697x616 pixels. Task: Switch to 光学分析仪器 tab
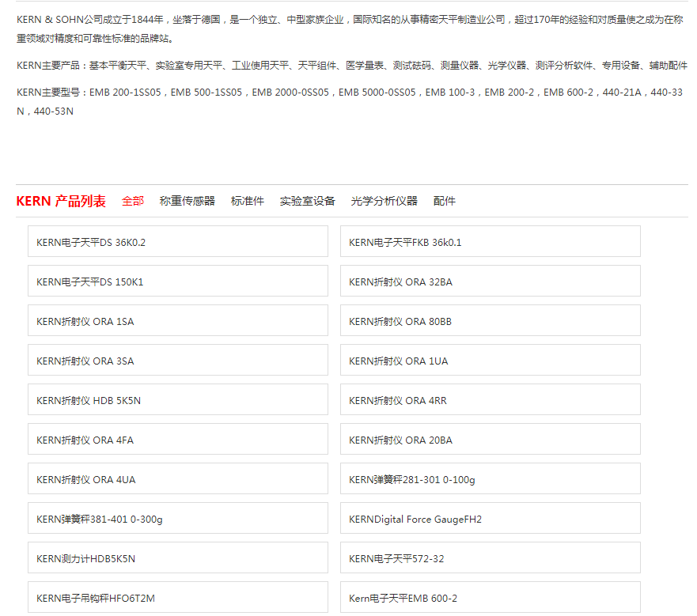tap(384, 201)
